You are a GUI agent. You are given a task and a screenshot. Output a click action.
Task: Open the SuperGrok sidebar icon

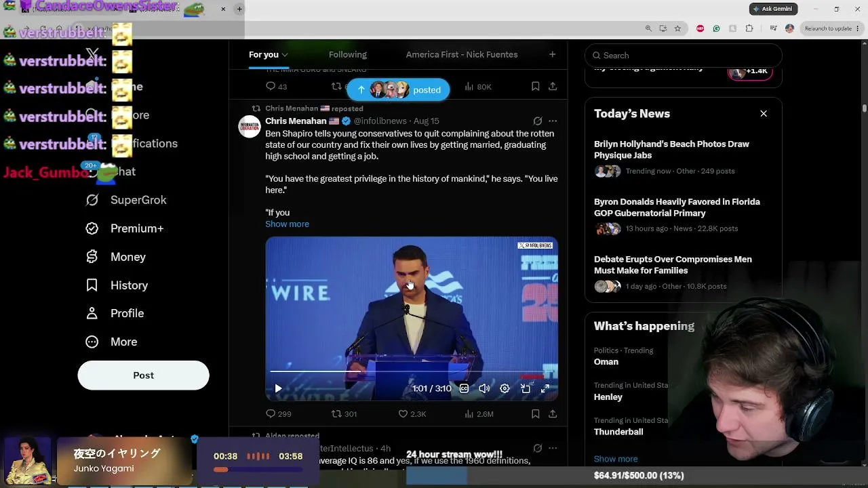coord(92,200)
